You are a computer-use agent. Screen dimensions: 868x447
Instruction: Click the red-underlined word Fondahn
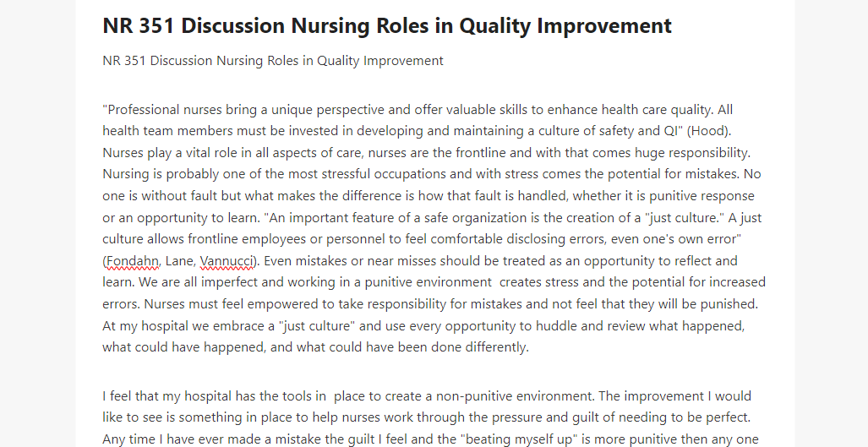coord(133,260)
